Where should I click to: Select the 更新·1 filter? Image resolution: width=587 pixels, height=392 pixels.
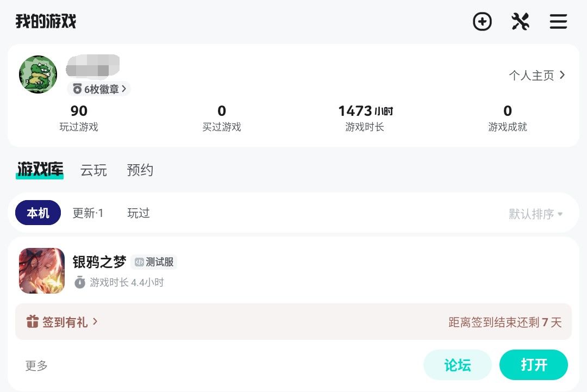point(88,213)
